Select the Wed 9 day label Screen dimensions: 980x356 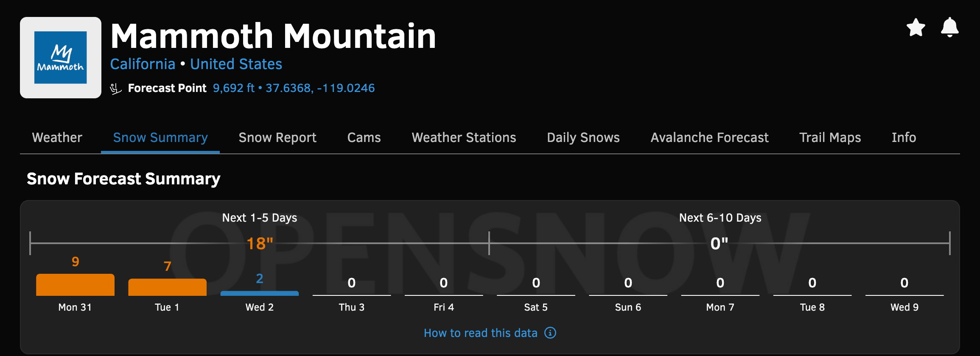tap(904, 307)
